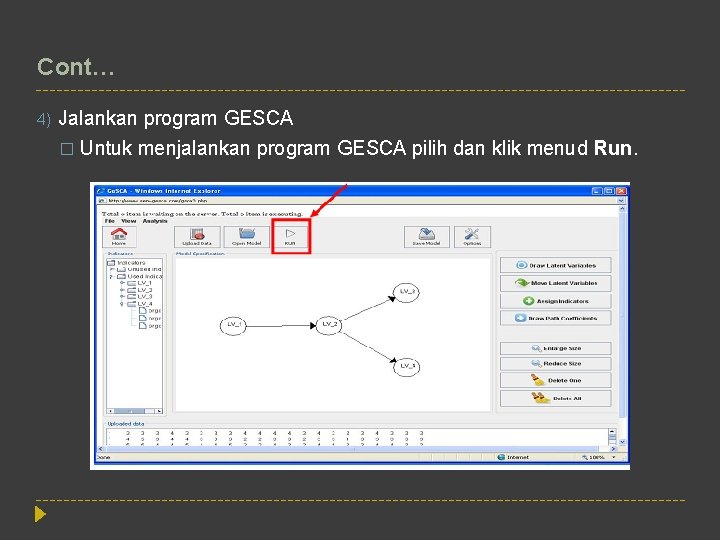Viewport: 720px width, 540px height.
Task: Click Reduce Size button
Action: point(556,363)
